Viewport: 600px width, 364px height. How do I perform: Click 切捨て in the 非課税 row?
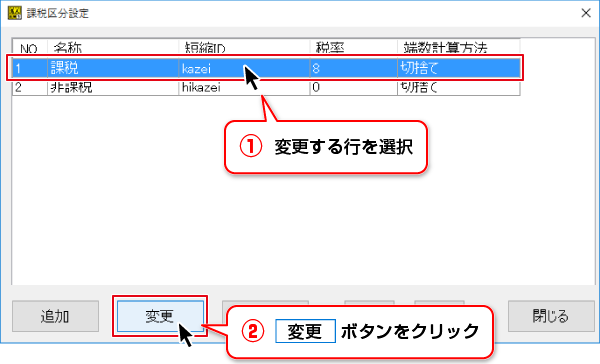[x=459, y=87]
